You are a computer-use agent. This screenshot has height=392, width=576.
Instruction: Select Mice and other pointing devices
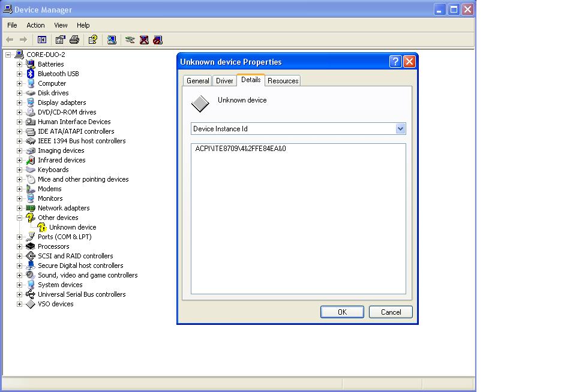point(83,179)
